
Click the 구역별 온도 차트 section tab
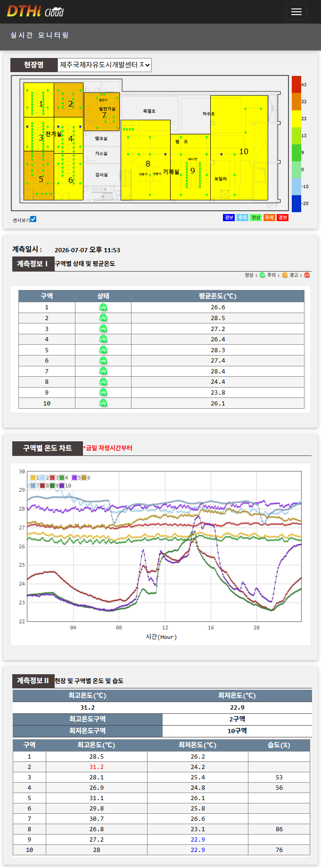48,448
